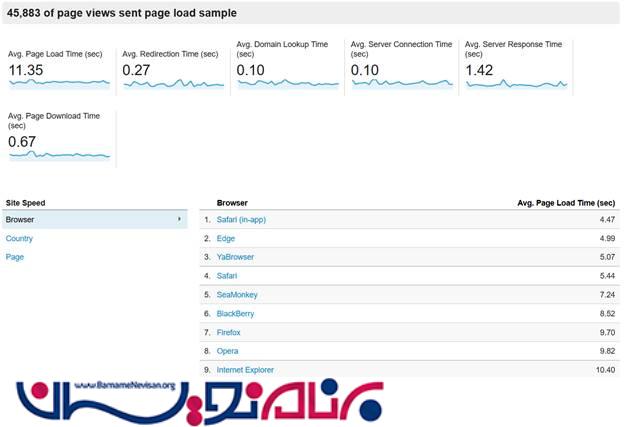Screen dimensions: 625x427
Task: Click the Avg. Page Load Time column header
Action: (566, 203)
